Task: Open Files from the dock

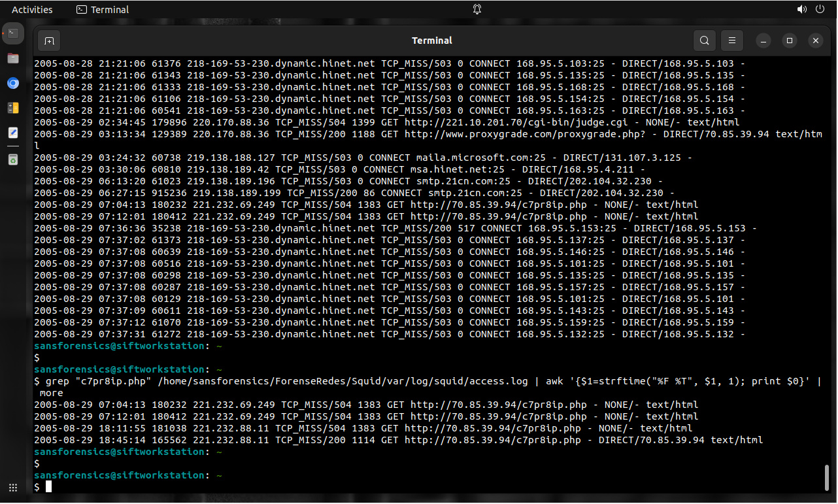Action: click(x=13, y=58)
